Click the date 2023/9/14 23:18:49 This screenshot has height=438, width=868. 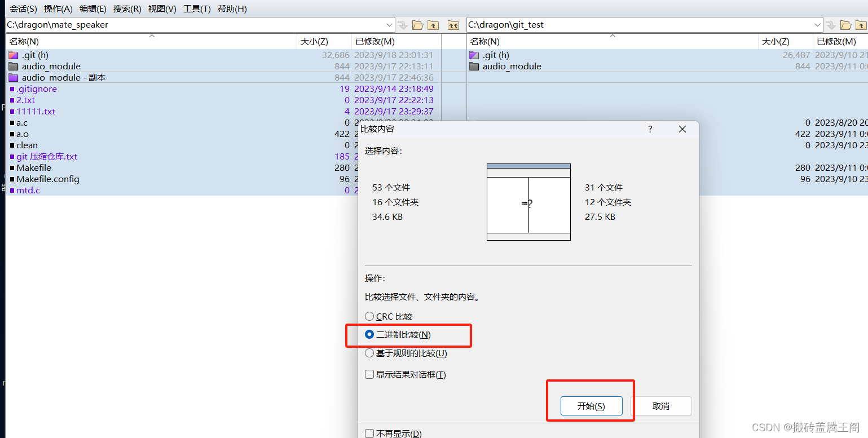(394, 89)
